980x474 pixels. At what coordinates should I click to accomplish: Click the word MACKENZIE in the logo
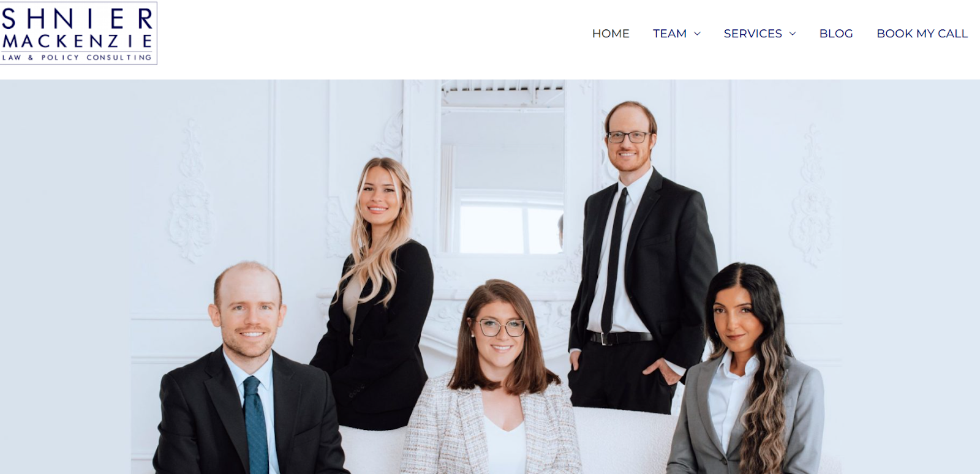tap(77, 42)
